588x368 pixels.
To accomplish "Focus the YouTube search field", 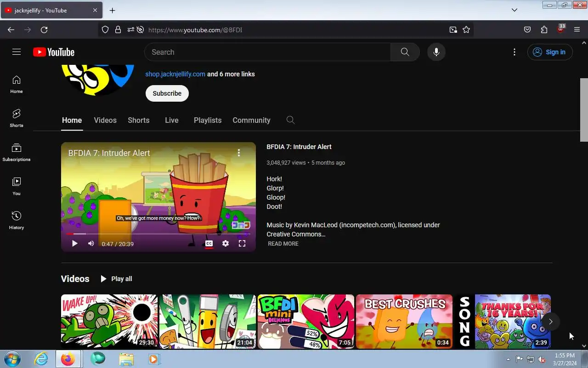I will 267,52.
